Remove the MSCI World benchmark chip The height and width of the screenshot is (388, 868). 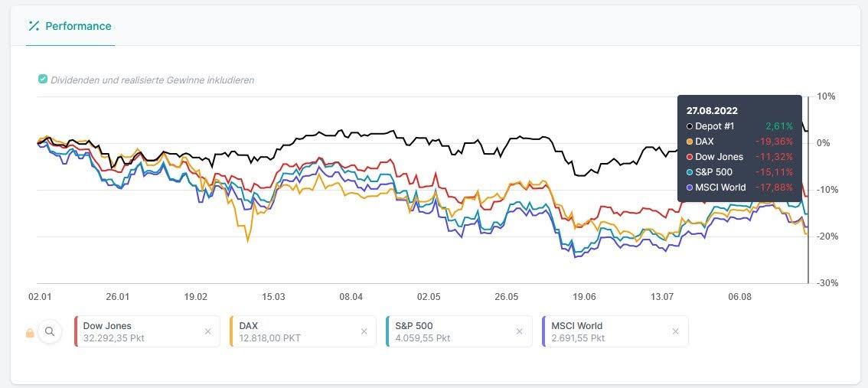[675, 331]
